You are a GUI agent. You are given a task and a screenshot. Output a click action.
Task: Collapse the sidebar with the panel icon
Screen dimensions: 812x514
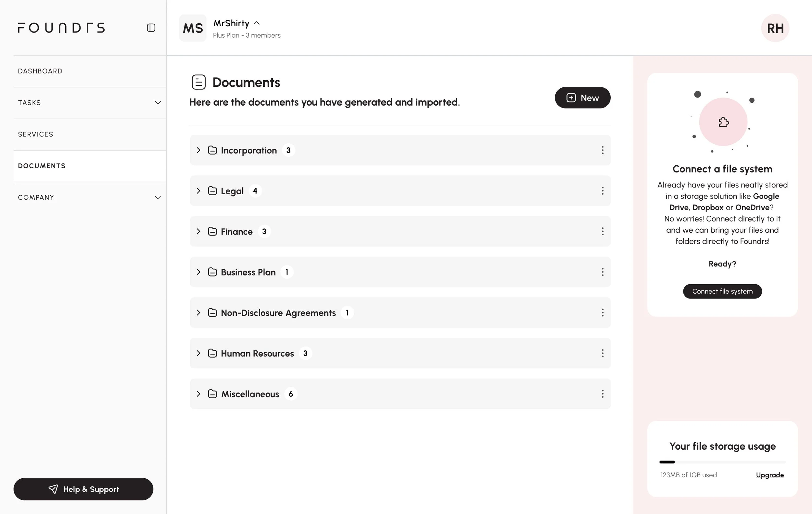click(151, 28)
